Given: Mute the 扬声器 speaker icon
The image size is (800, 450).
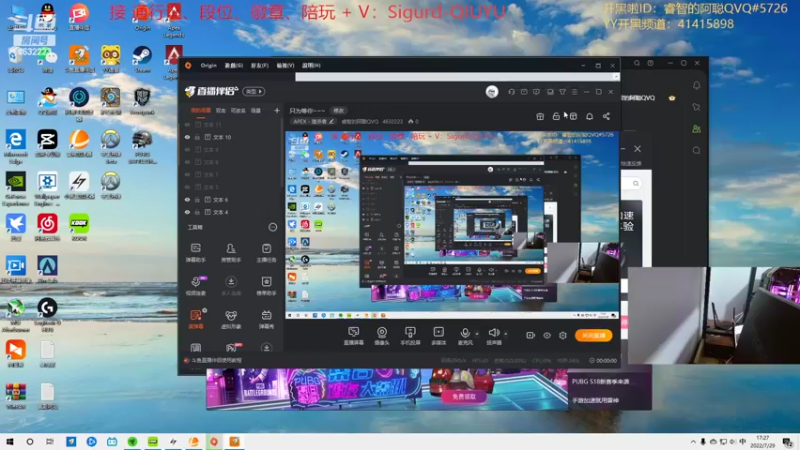Looking at the screenshot, I should click(493, 333).
